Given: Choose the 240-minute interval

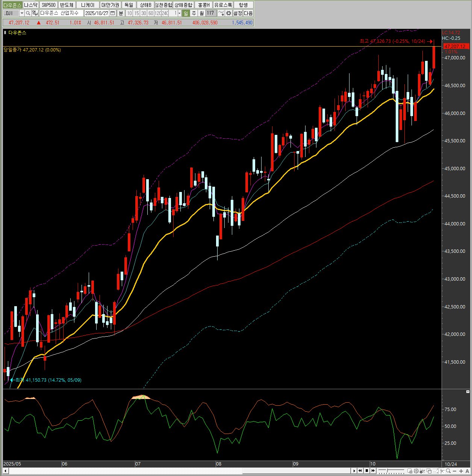Looking at the screenshot, I should pyautogui.click(x=165, y=13).
